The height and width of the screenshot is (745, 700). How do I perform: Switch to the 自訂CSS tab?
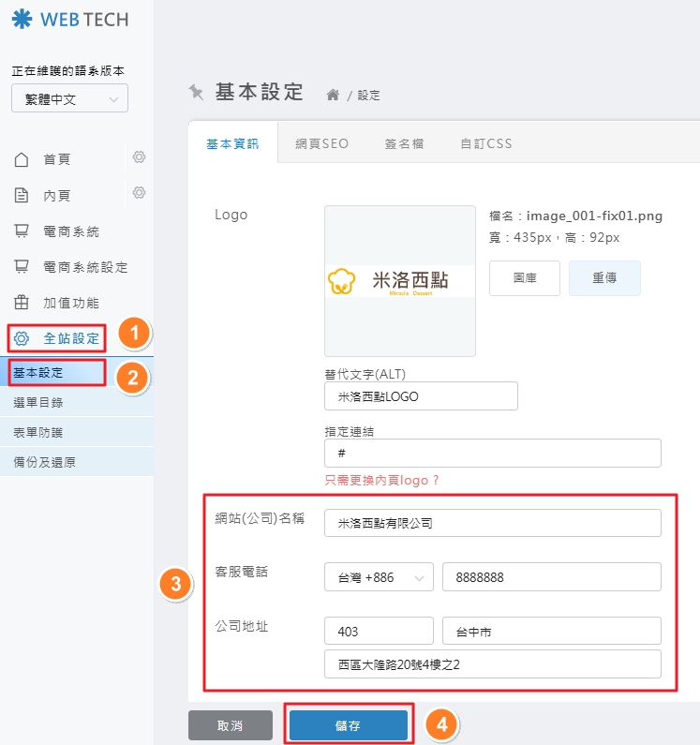pyautogui.click(x=486, y=143)
